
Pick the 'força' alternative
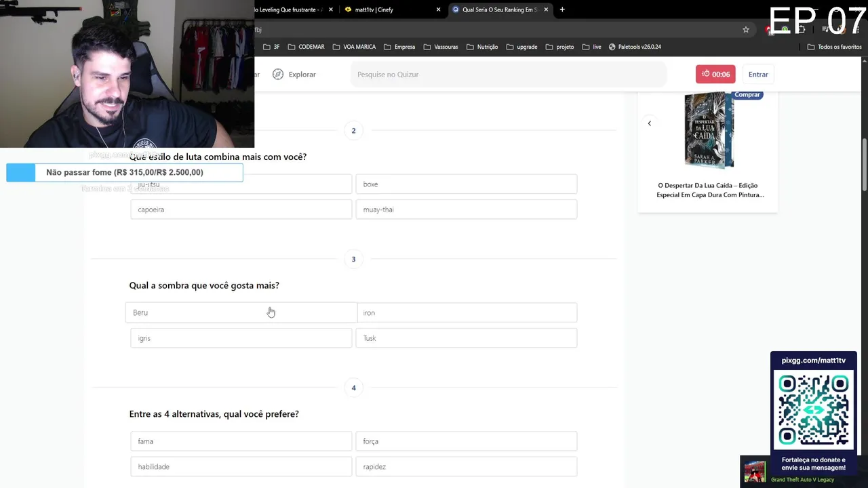(467, 441)
